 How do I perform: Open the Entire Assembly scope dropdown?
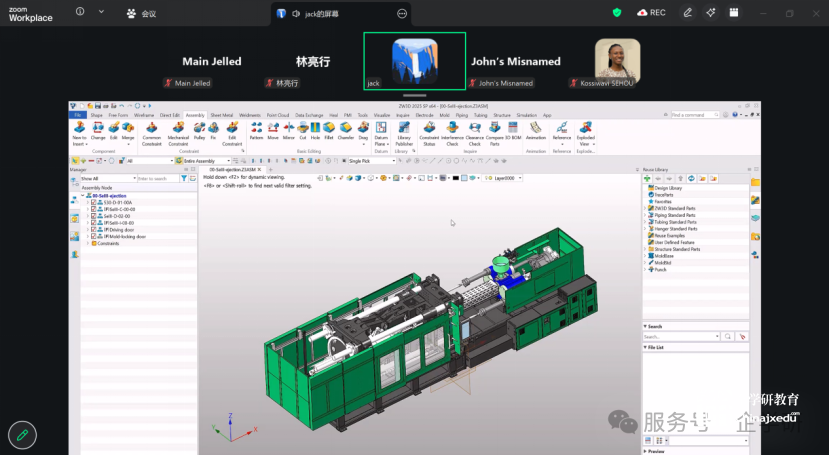tap(212, 160)
